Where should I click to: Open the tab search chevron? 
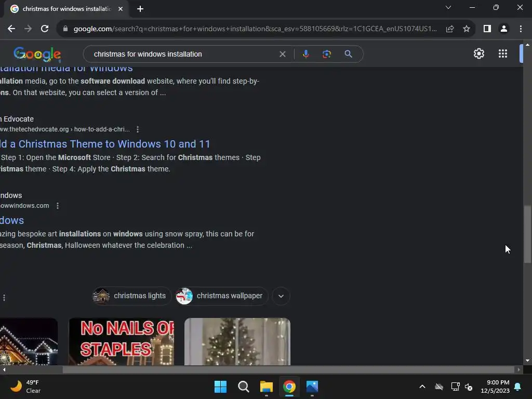pos(448,7)
